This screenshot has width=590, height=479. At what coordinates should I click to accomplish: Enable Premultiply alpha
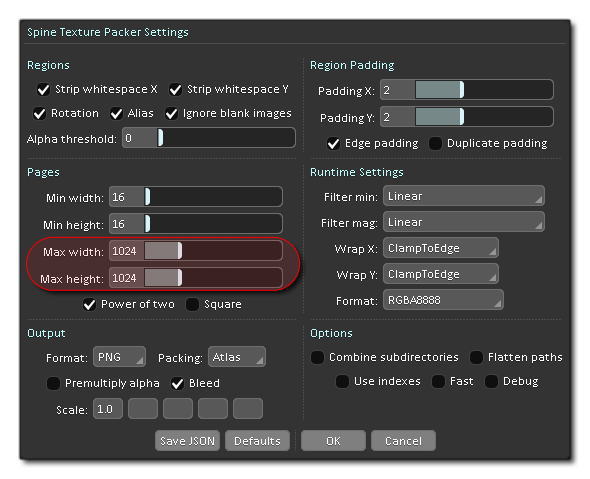coord(53,383)
